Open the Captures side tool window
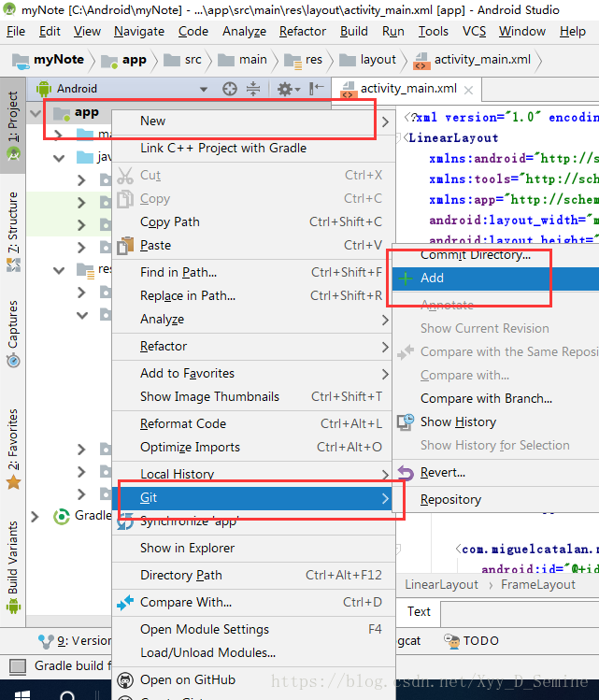 (x=13, y=333)
